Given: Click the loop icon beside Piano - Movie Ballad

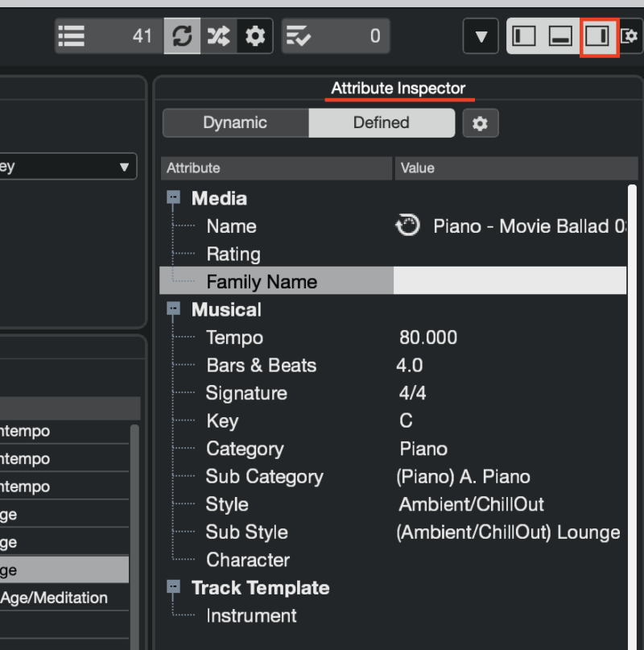Looking at the screenshot, I should [408, 226].
